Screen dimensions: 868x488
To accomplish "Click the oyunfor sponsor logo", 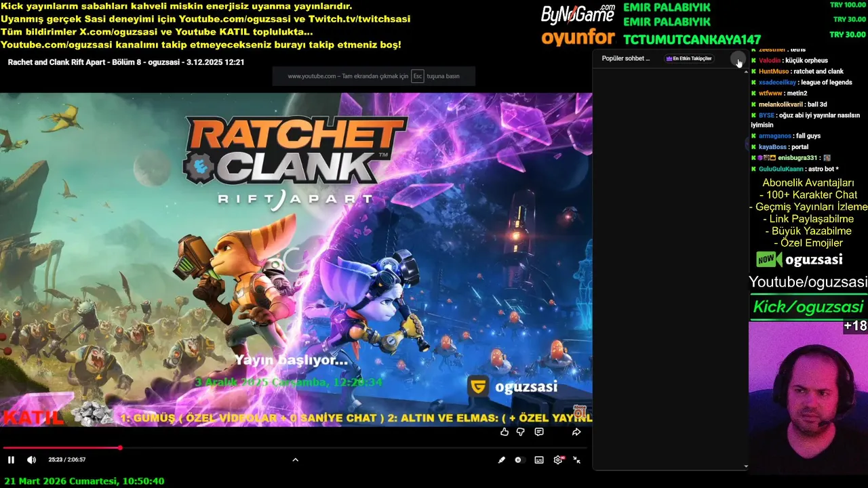I will tap(578, 37).
